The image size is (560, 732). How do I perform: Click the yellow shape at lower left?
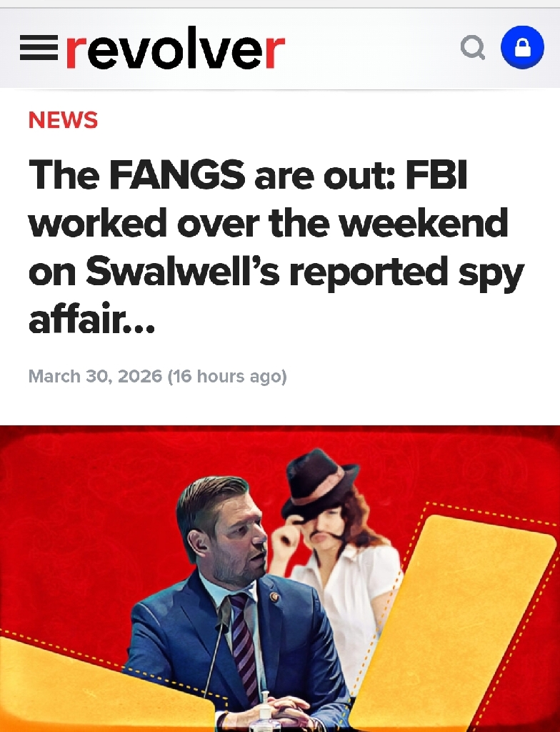click(x=103, y=686)
